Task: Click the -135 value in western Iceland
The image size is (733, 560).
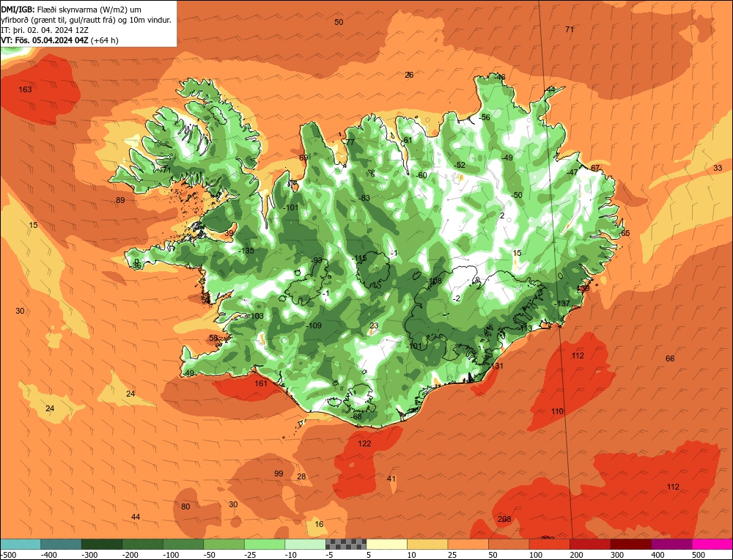Action: 246,251
